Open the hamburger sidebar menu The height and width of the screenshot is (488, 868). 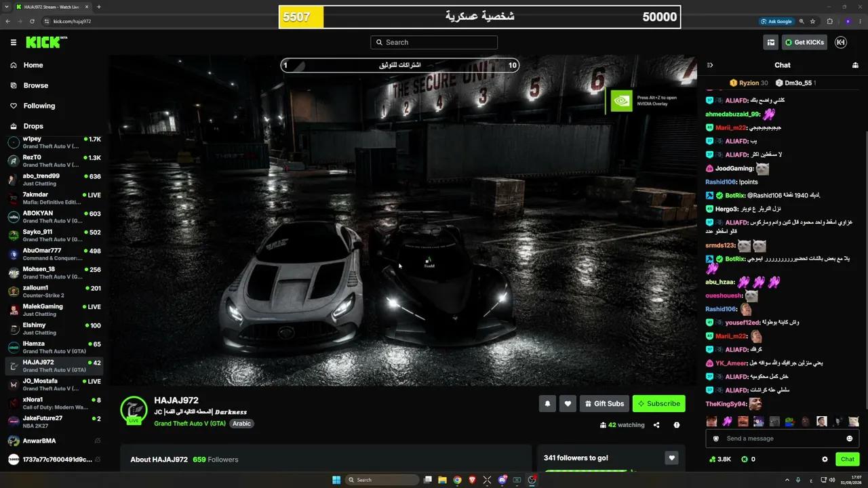[x=14, y=42]
